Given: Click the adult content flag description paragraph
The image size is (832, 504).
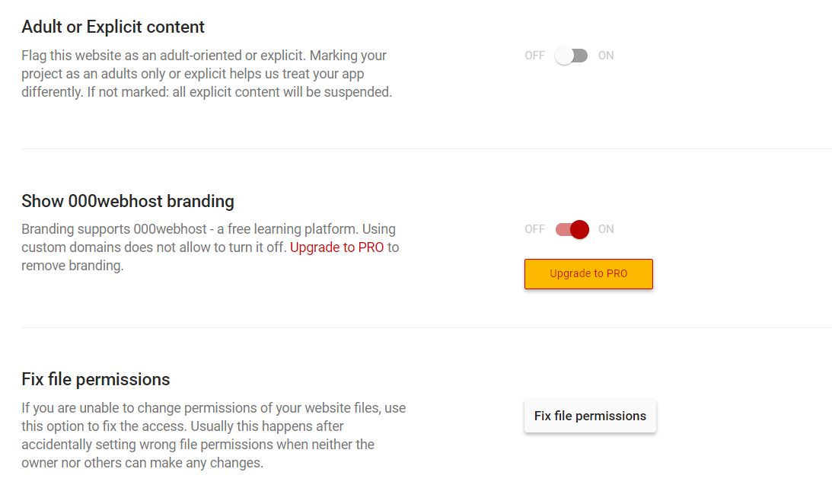Looking at the screenshot, I should (x=206, y=74).
